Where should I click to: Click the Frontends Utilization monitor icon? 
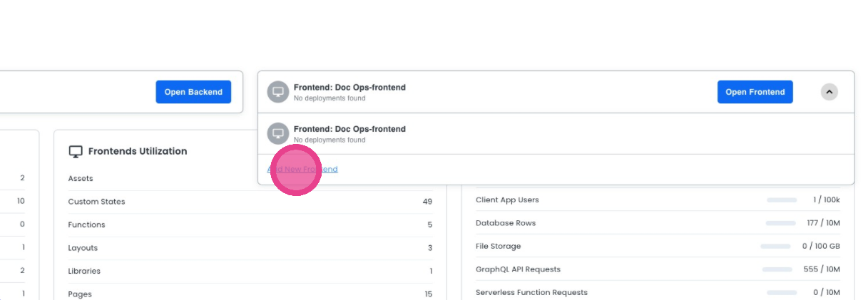click(x=76, y=151)
